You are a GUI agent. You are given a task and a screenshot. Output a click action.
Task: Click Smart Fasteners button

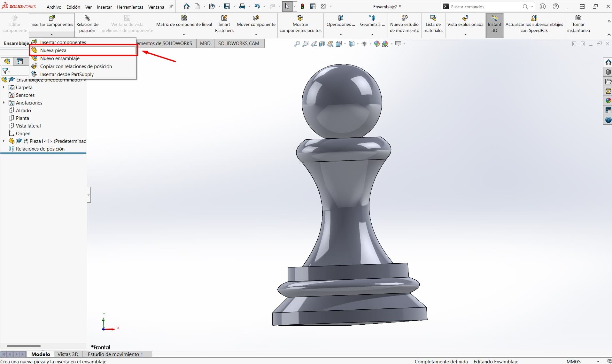224,24
